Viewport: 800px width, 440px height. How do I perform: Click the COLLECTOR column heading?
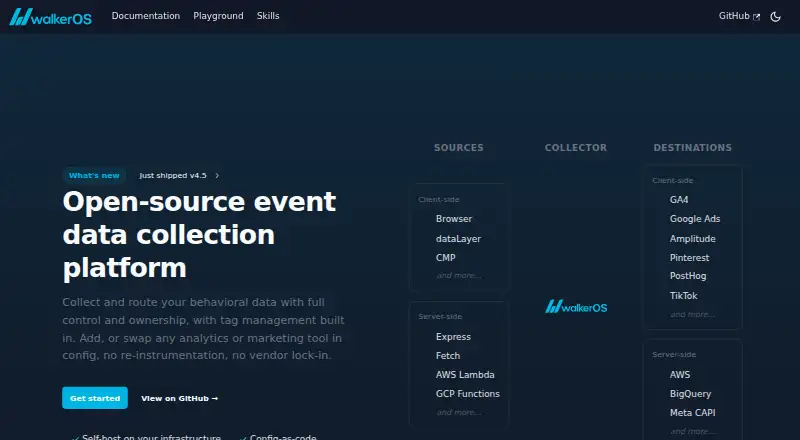(576, 148)
